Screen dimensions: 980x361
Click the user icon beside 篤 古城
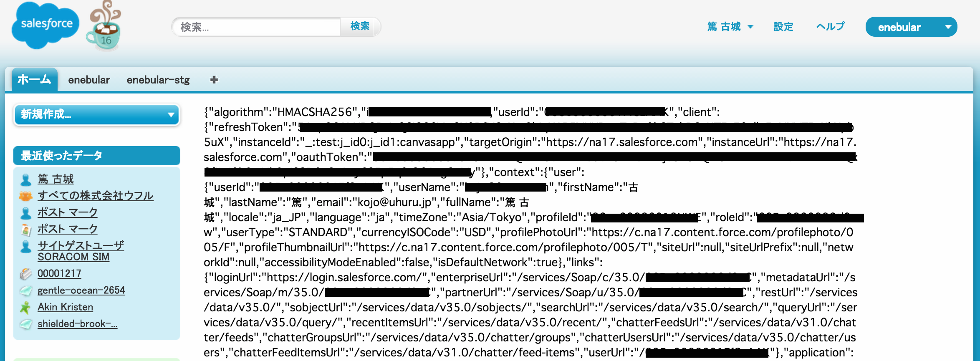pyautogui.click(x=25, y=179)
